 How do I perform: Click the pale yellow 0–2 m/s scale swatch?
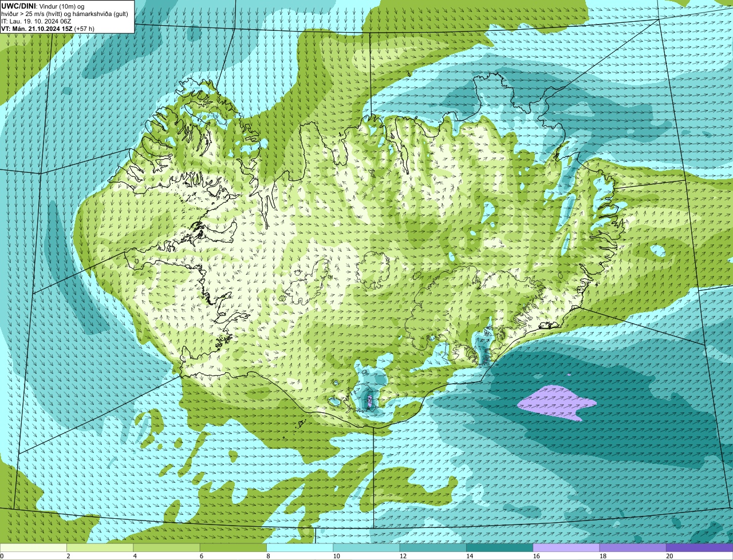(33, 547)
